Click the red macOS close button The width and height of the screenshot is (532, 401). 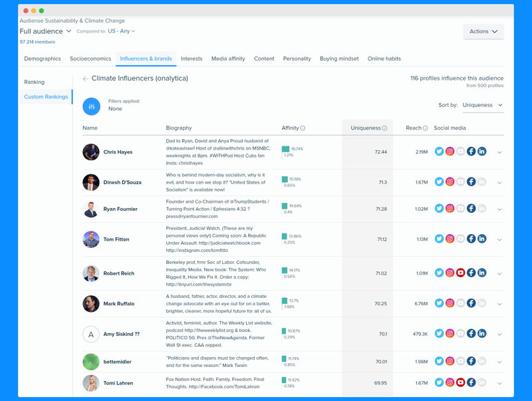point(26,11)
